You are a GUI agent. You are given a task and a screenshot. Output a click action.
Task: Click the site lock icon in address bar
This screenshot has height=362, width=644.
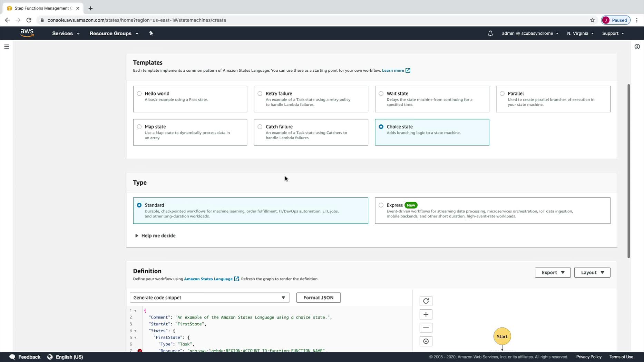[42, 20]
